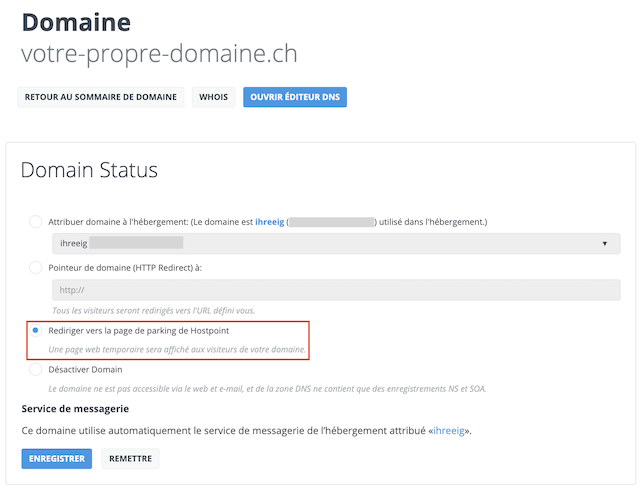Click 'Le domaine ne est pas accessible' hint
The image size is (640, 490).
click(x=267, y=389)
